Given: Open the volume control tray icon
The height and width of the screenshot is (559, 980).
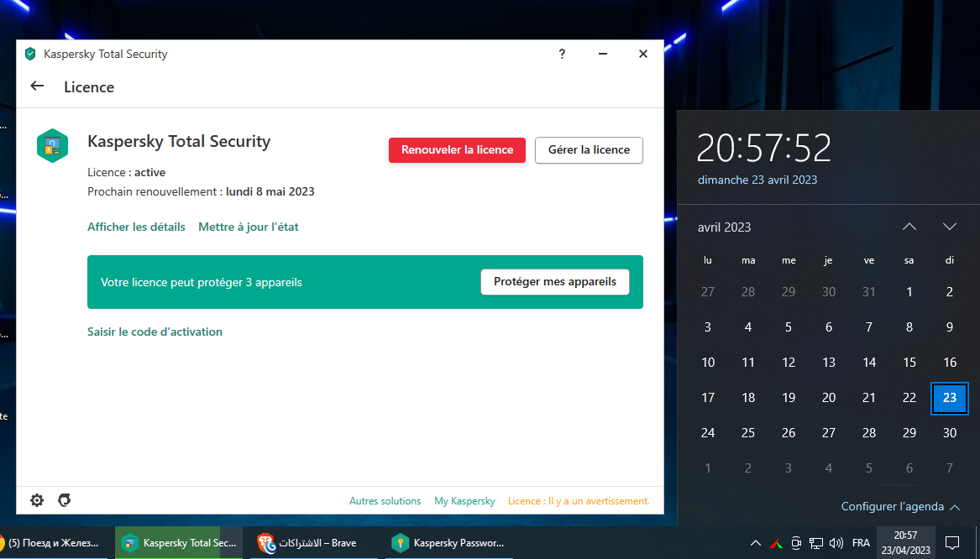Looking at the screenshot, I should tap(836, 543).
